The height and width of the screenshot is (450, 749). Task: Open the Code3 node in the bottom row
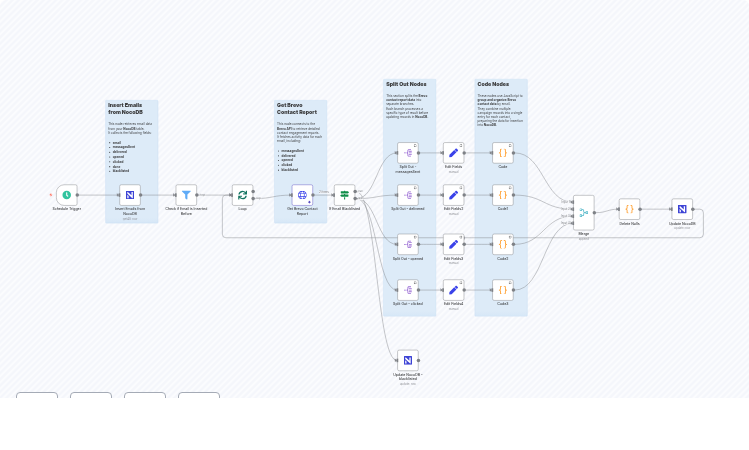[503, 290]
